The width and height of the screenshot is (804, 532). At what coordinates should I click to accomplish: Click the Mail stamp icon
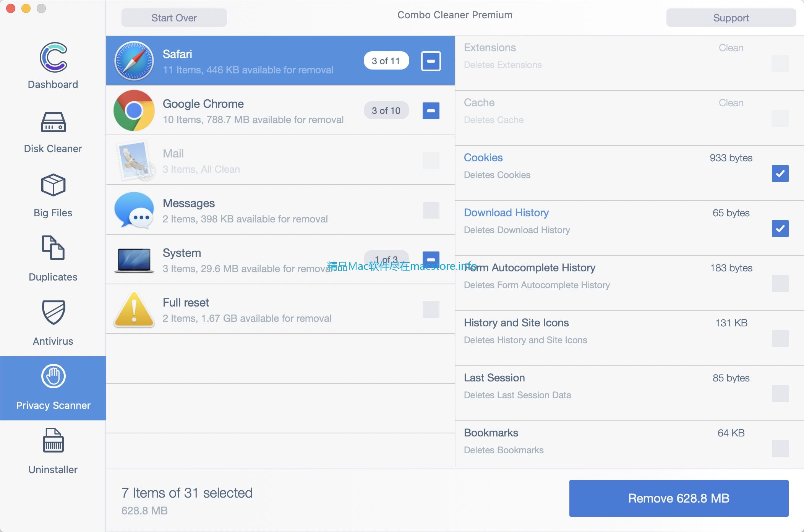[x=135, y=161]
